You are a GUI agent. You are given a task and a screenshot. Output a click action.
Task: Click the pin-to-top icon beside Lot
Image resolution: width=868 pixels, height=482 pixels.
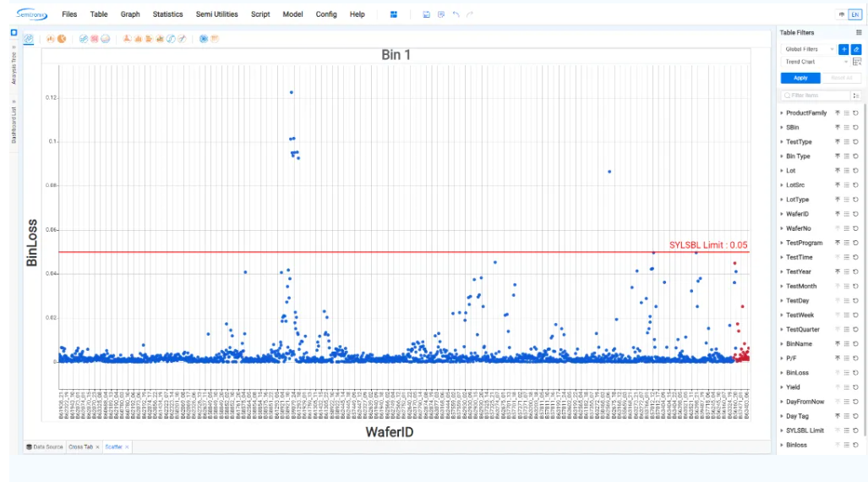click(x=838, y=171)
